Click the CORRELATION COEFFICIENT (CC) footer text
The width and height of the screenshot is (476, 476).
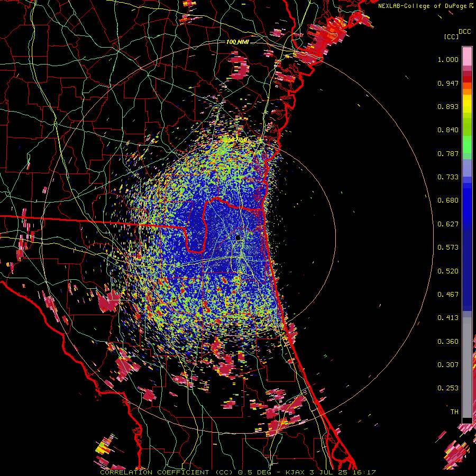(x=167, y=472)
